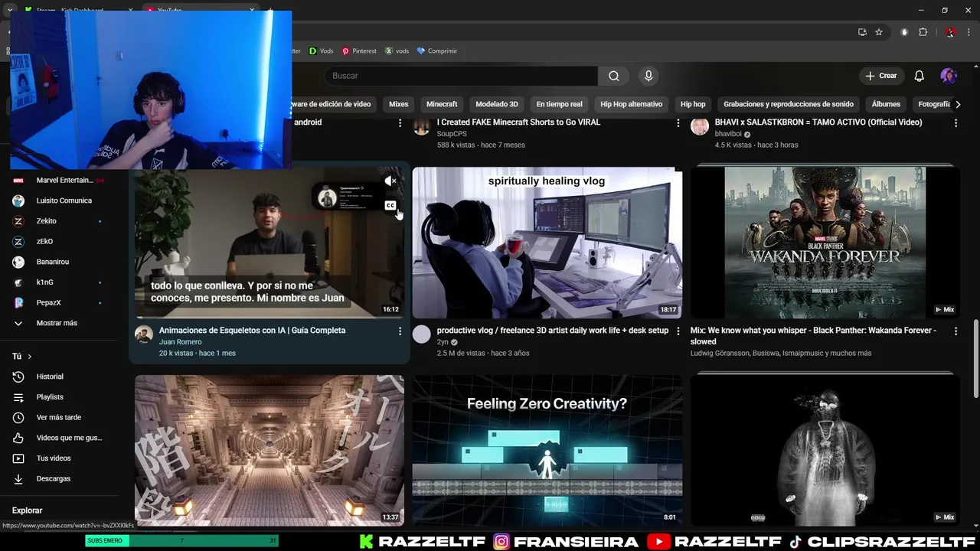This screenshot has width=980, height=551.
Task: Open Ver más tarde in sidebar
Action: click(58, 417)
